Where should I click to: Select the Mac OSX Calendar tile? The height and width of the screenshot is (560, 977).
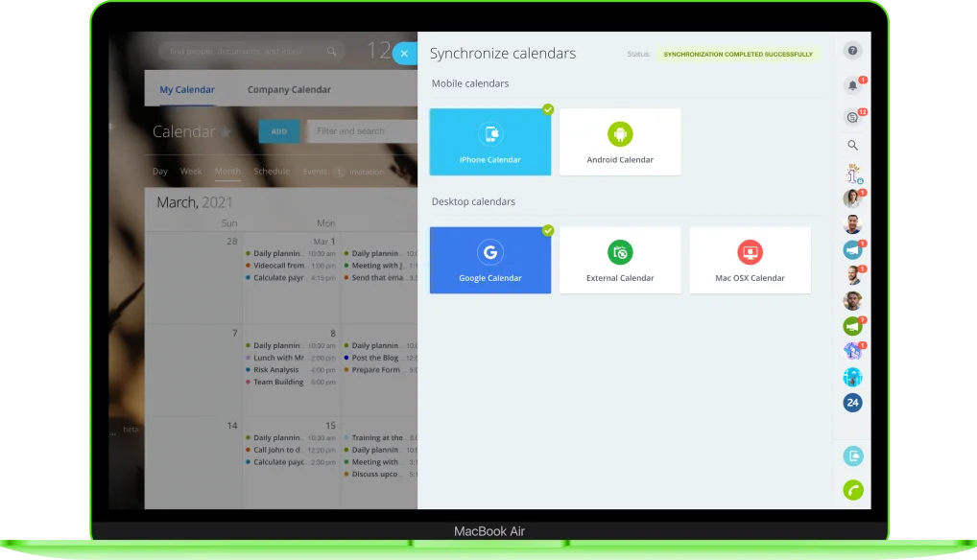750,260
